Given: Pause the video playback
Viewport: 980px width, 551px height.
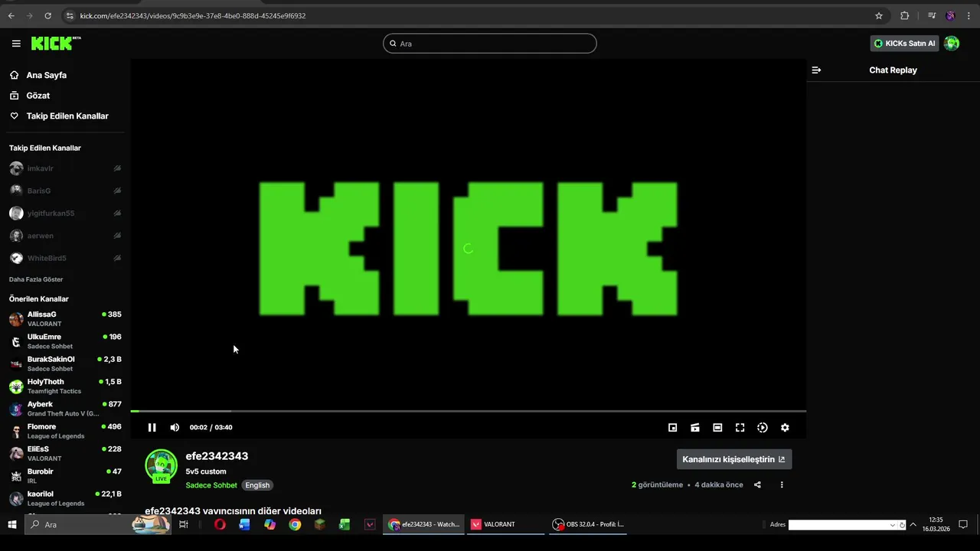Looking at the screenshot, I should click(x=152, y=428).
